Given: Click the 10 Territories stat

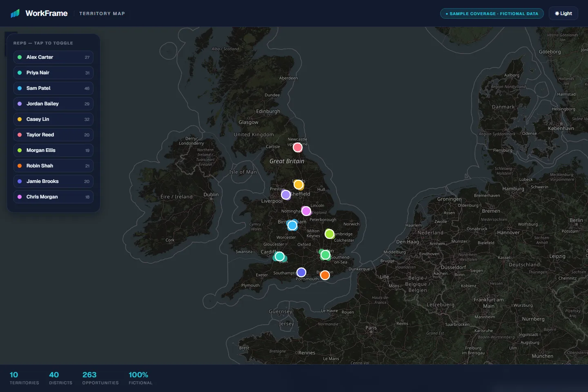Looking at the screenshot, I should pyautogui.click(x=24, y=378).
